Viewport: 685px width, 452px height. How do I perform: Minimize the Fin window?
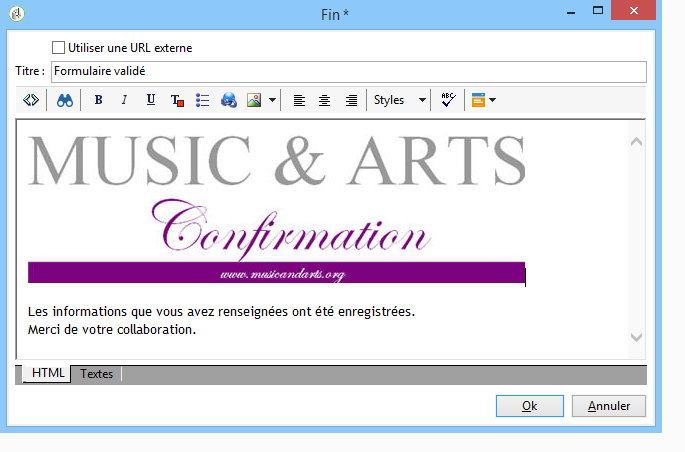point(571,12)
